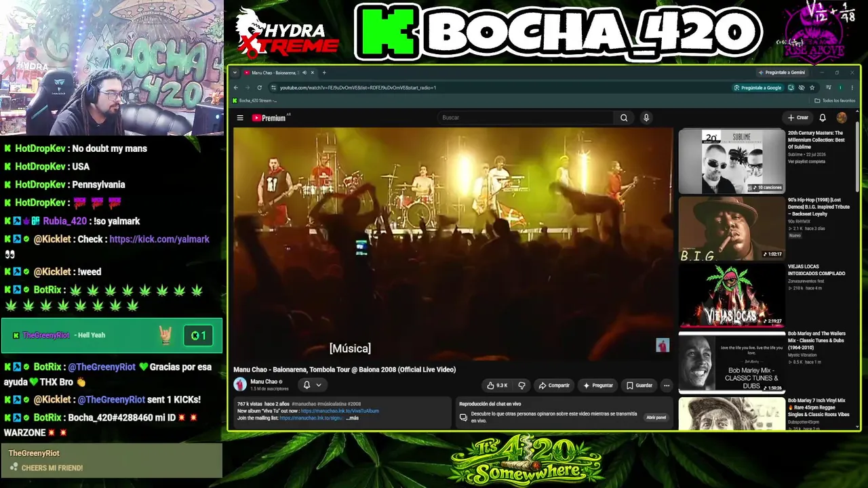This screenshot has height=488, width=868.
Task: Open the Bocha_420 Stream bookmark
Action: pyautogui.click(x=254, y=100)
